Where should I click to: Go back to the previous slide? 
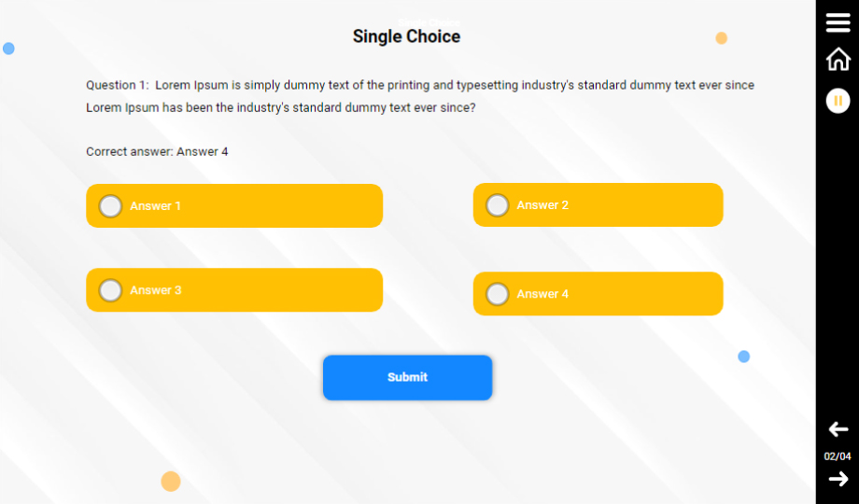pos(838,429)
